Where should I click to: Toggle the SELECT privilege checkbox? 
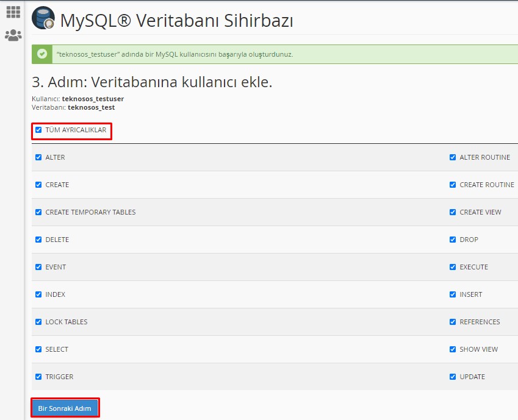click(x=38, y=349)
